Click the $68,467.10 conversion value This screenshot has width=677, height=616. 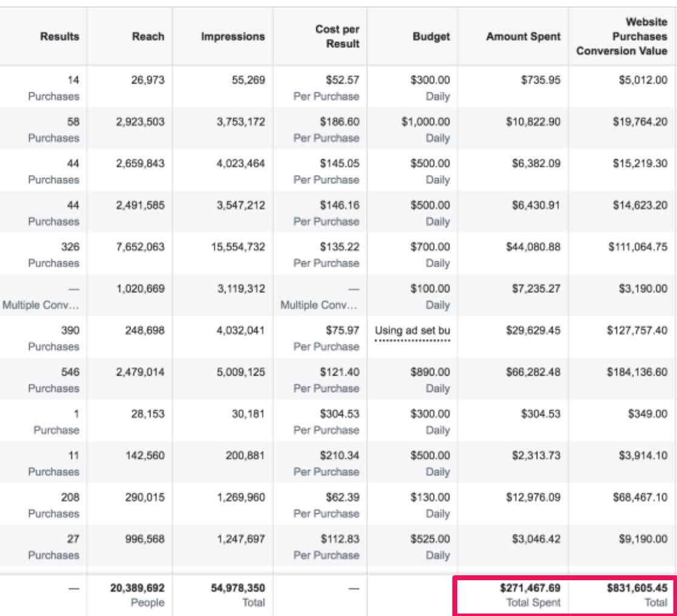(x=640, y=497)
